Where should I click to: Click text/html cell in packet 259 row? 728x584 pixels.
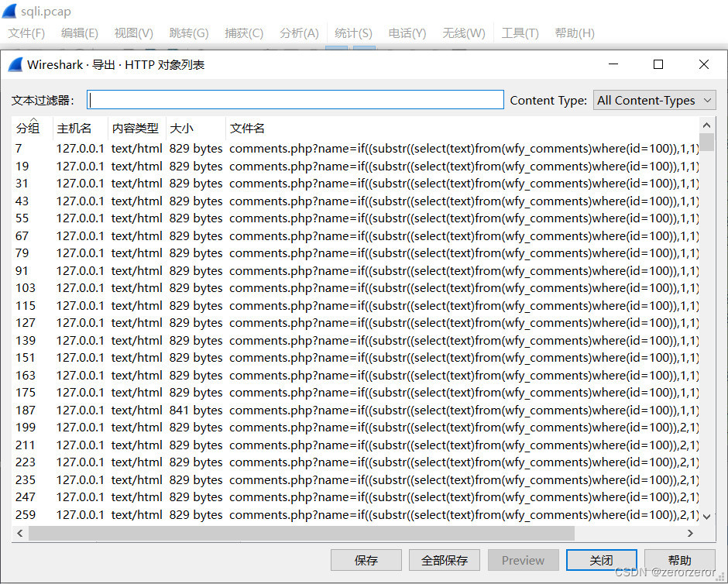136,515
